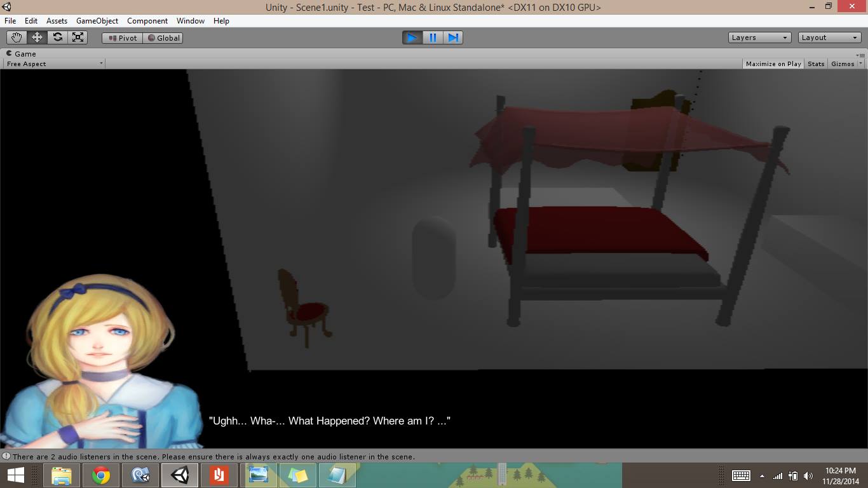Open the volume speaker tray icon
The image size is (868, 488).
808,475
